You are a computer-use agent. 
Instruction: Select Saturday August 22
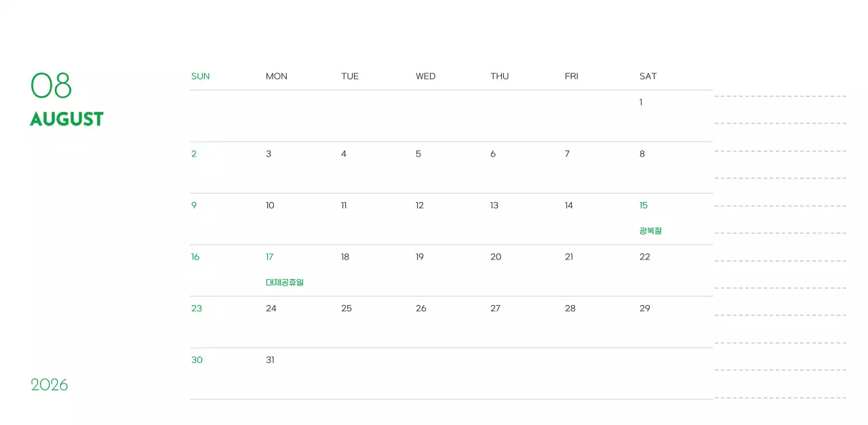pyautogui.click(x=644, y=257)
